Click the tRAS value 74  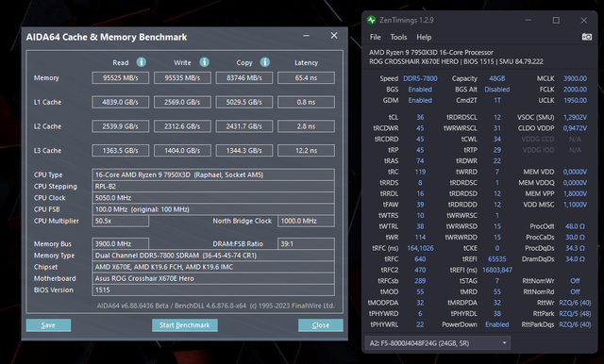pos(420,161)
